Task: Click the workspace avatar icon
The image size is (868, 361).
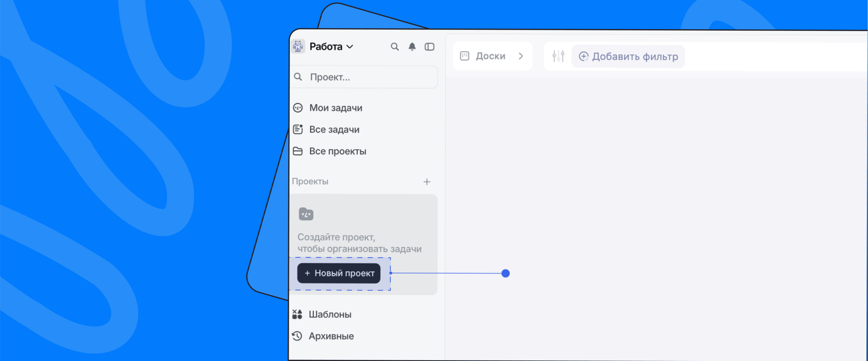Action: [298, 46]
